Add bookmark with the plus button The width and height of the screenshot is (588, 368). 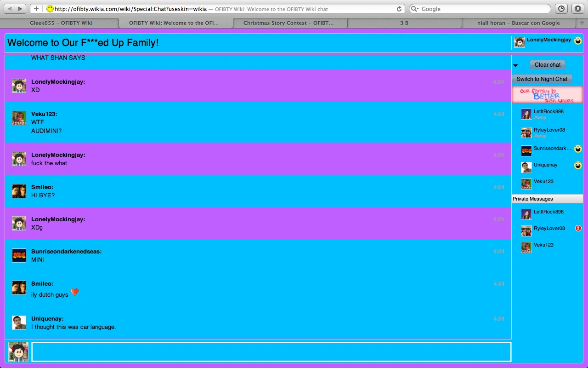click(x=36, y=9)
